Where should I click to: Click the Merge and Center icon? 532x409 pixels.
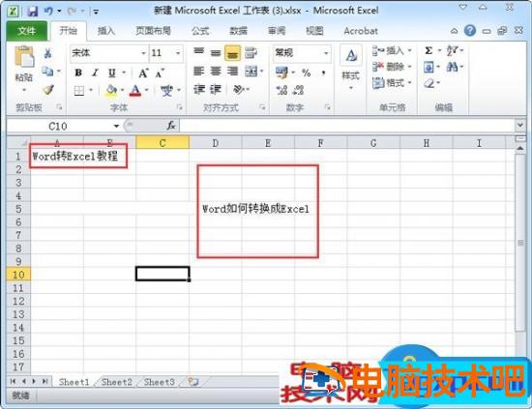point(251,72)
